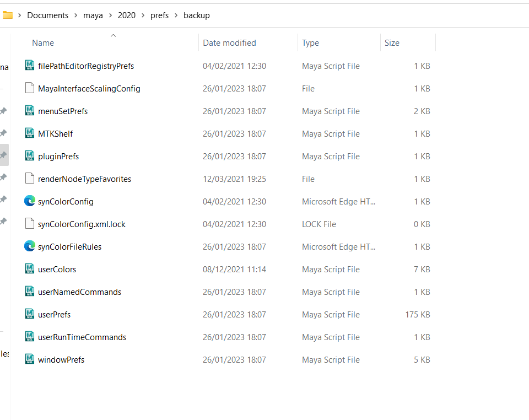Select the menuSetPrefs Maya script icon

pos(30,110)
